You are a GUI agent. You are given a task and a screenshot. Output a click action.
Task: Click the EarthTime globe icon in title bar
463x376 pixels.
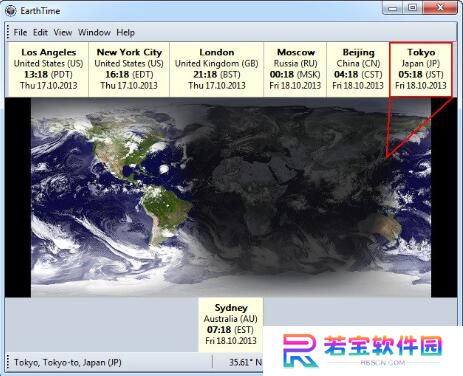tap(11, 11)
